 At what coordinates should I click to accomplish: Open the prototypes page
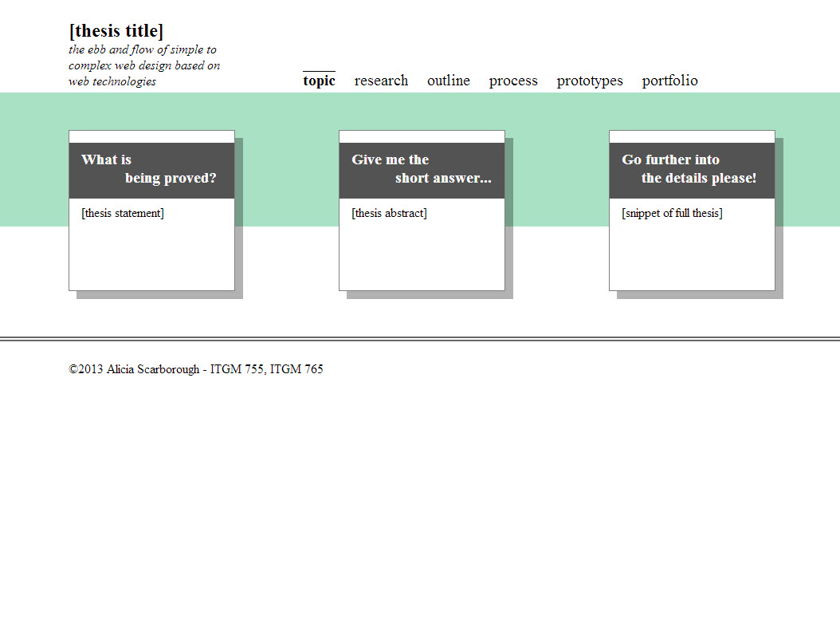590,81
